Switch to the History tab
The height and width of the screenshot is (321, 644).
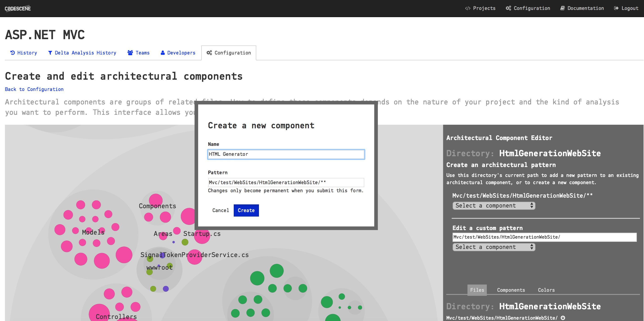pos(24,53)
